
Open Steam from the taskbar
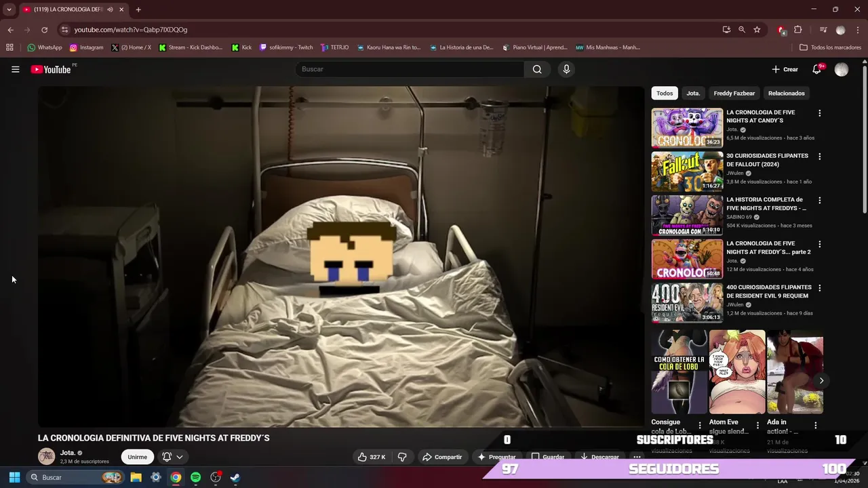235,477
